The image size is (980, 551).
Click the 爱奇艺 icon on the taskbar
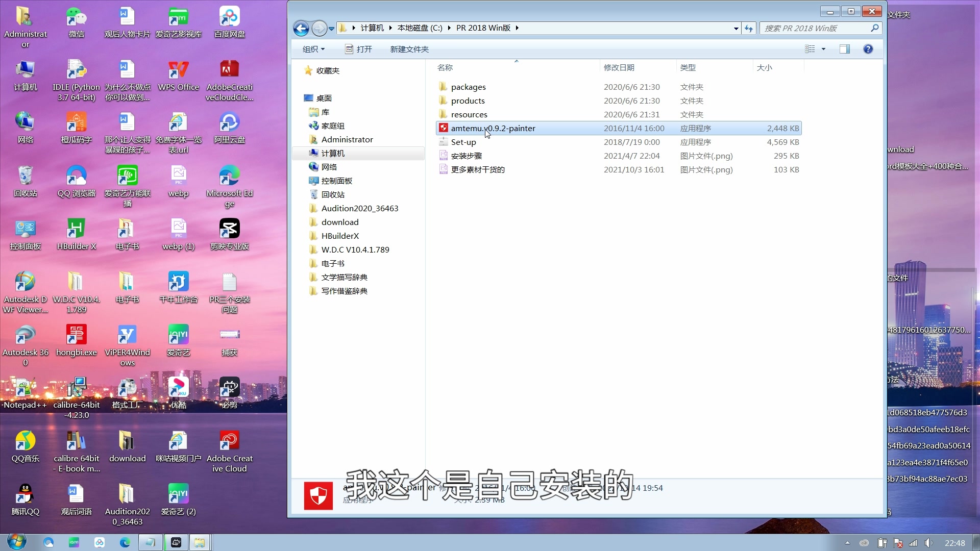click(x=73, y=542)
